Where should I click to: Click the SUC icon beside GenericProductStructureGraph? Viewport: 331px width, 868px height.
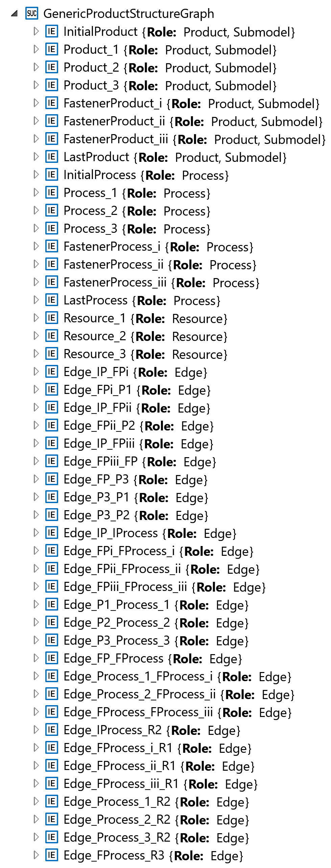coord(32,14)
